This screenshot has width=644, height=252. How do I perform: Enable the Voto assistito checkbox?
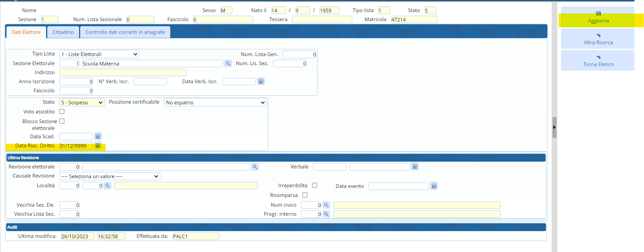(x=62, y=111)
